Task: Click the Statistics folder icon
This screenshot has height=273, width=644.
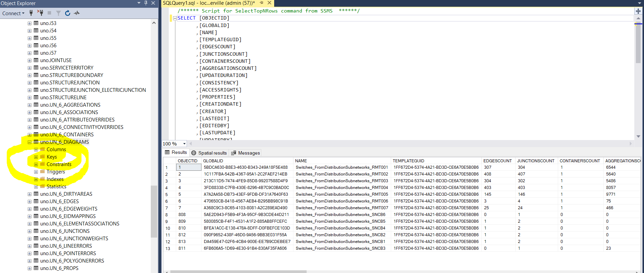Action: pos(43,186)
